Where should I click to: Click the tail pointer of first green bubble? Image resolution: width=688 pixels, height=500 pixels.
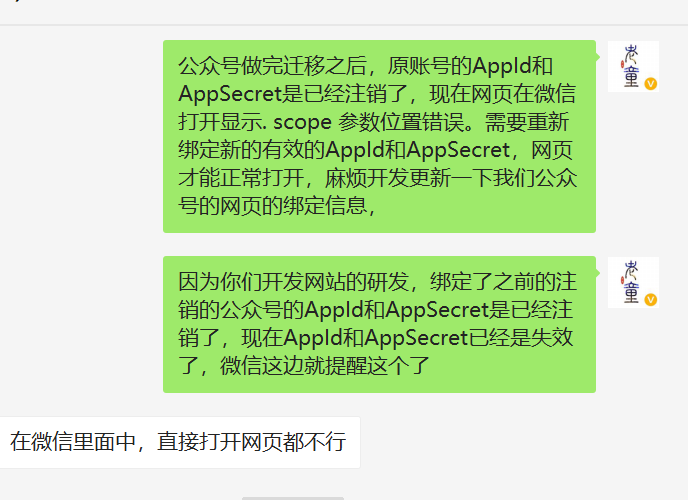[598, 57]
